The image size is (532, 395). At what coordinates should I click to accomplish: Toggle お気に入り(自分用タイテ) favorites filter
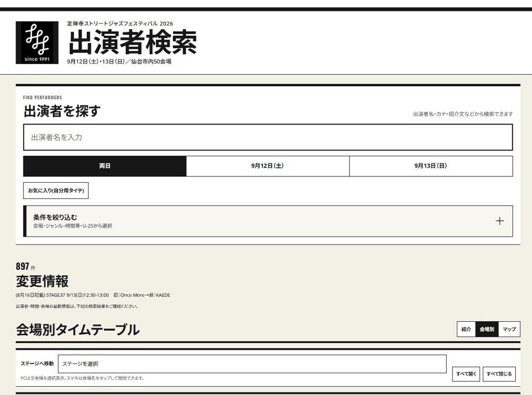point(56,190)
